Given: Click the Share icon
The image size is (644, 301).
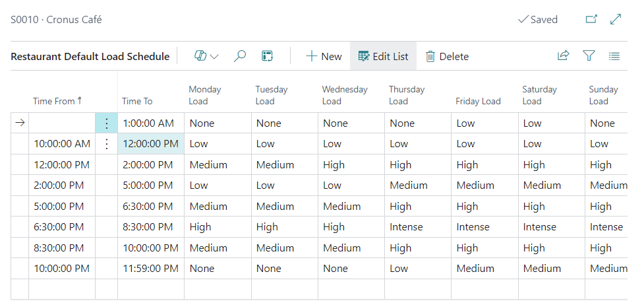Looking at the screenshot, I should click(x=563, y=57).
